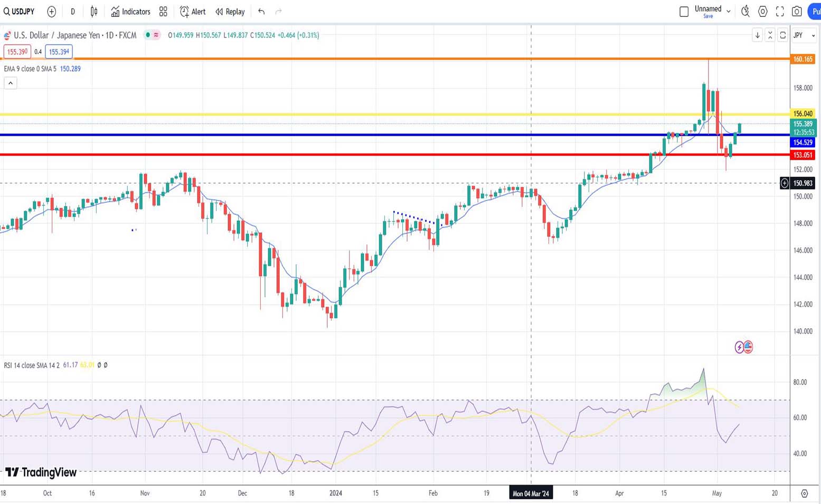Open the indicator templates grid icon
The width and height of the screenshot is (821, 504).
tap(163, 12)
